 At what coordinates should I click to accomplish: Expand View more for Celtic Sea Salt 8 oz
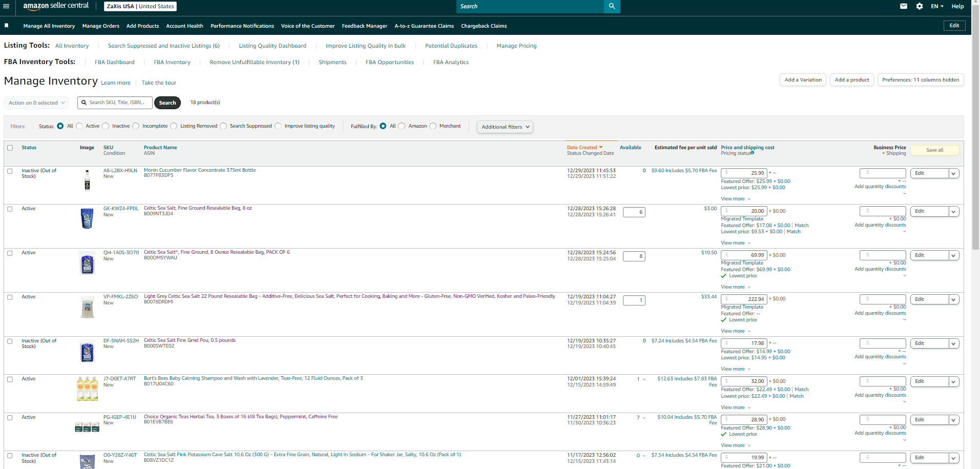tap(736, 243)
